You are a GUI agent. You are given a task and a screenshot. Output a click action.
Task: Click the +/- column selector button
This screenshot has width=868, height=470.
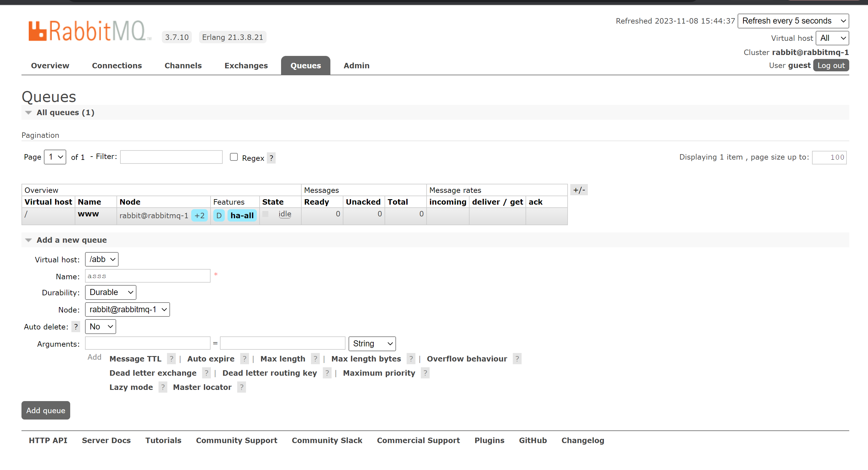coord(579,190)
